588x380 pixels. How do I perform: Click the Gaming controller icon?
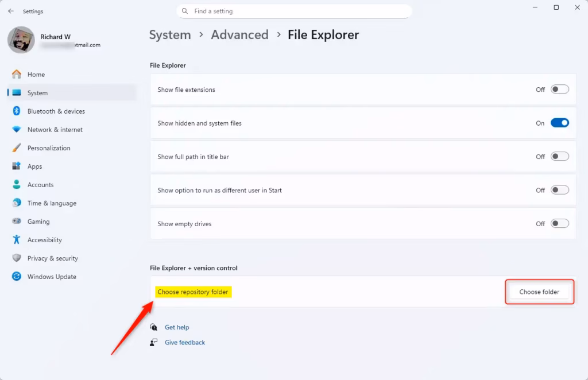click(17, 221)
